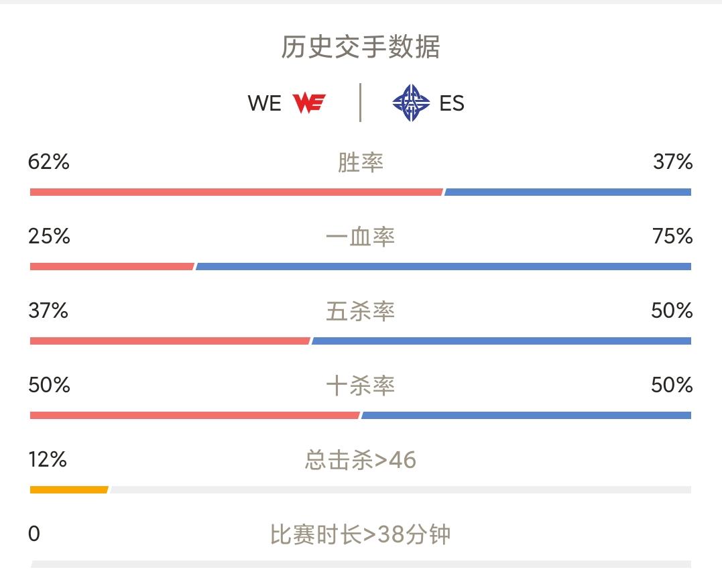The height and width of the screenshot is (588, 722).
Task: Click WE's 62% win rate value
Action: (x=49, y=162)
